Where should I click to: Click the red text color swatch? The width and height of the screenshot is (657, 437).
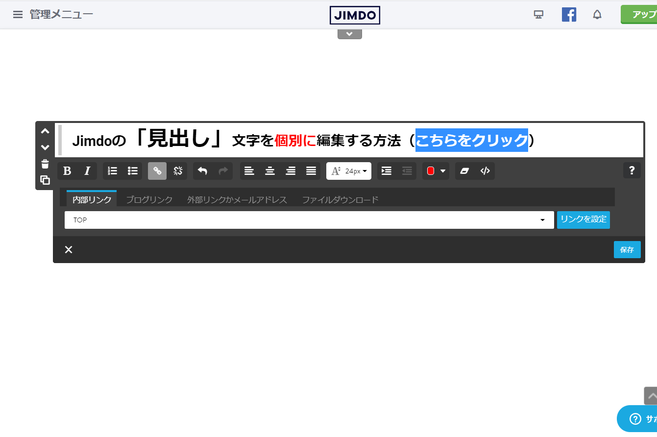coord(430,171)
